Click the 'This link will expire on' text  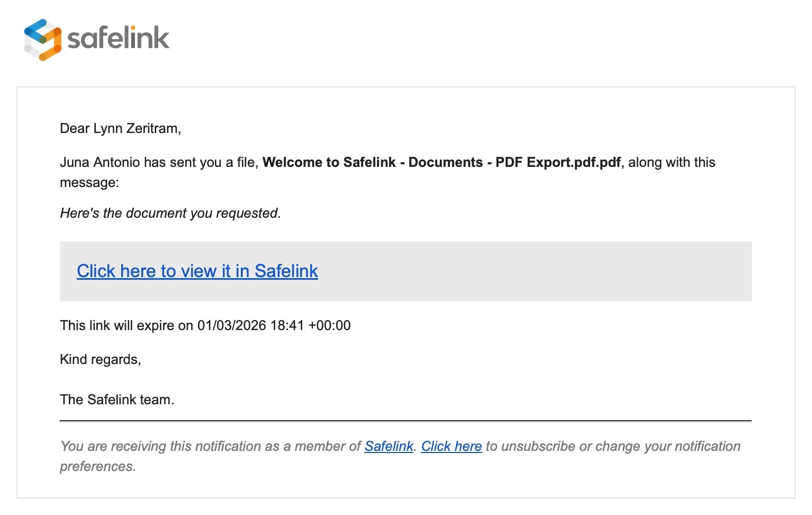[x=127, y=326]
